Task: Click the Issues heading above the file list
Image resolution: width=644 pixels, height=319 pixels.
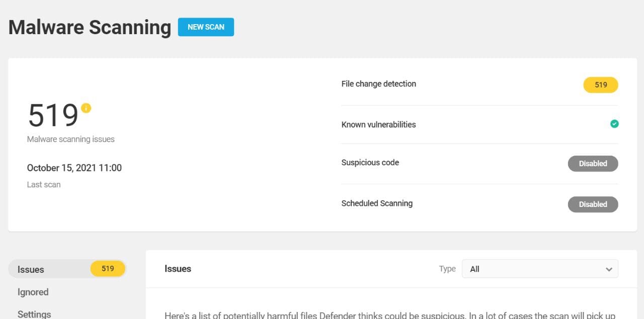Action: pyautogui.click(x=177, y=269)
